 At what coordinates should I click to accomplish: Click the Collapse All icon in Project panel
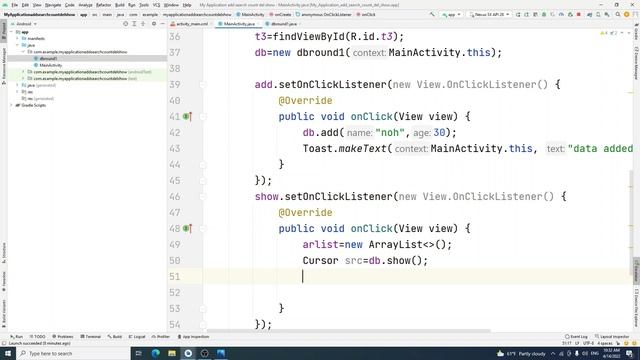point(143,24)
